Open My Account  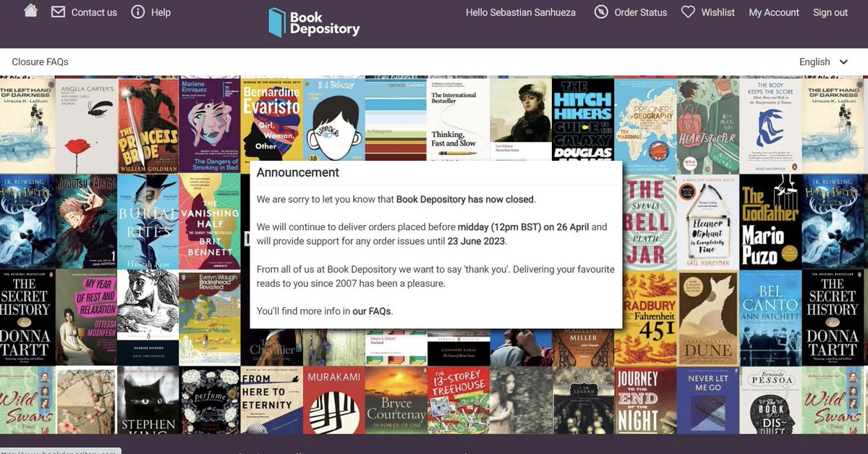[x=773, y=12]
